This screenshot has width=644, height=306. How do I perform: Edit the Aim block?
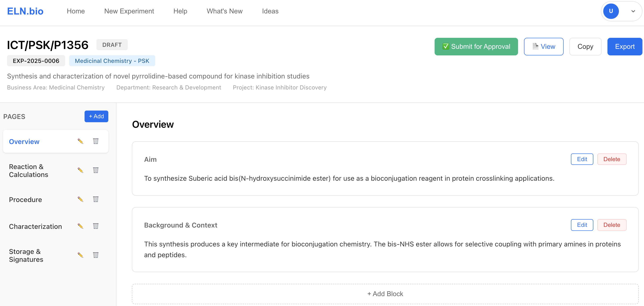582,159
